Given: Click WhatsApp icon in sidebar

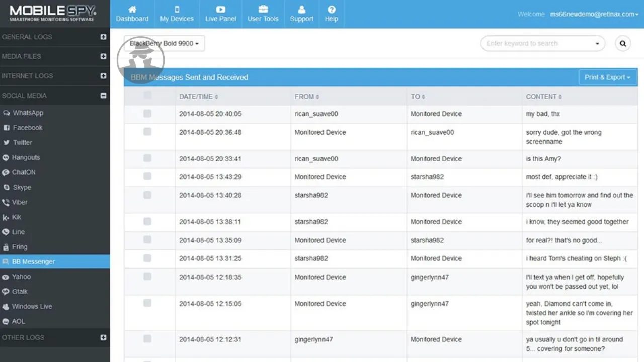Looking at the screenshot, I should click(6, 113).
